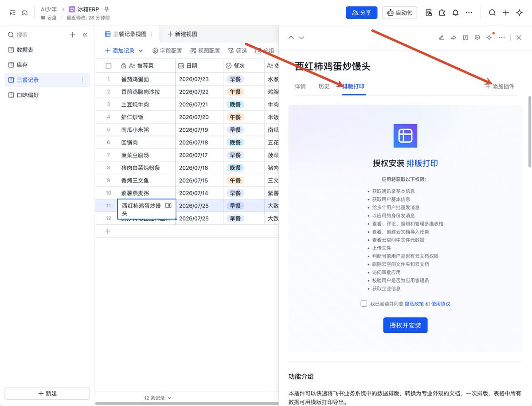Click the edit pencil icon in record panel
Viewport: 532px width, 406px height.
pos(441,38)
